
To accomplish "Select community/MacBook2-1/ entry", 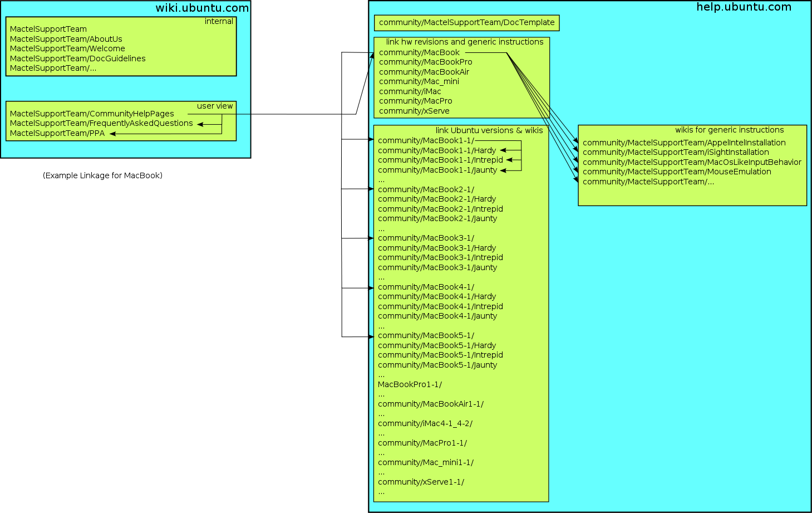I will point(426,189).
